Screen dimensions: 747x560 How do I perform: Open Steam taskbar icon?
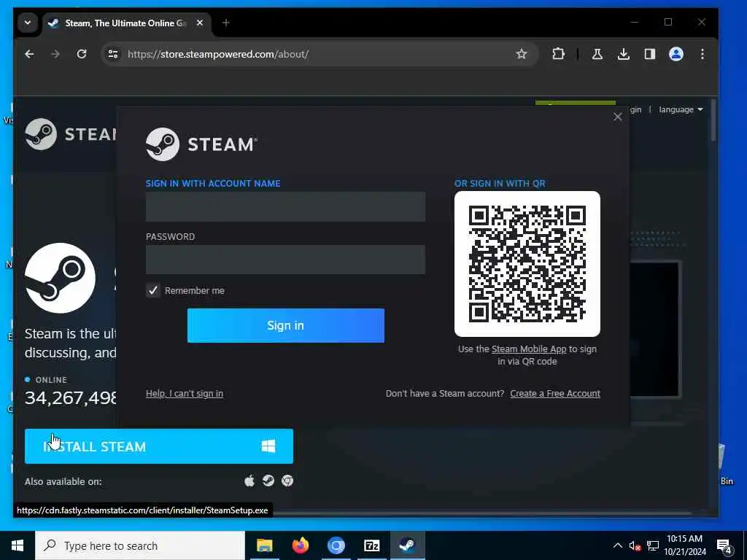point(407,545)
